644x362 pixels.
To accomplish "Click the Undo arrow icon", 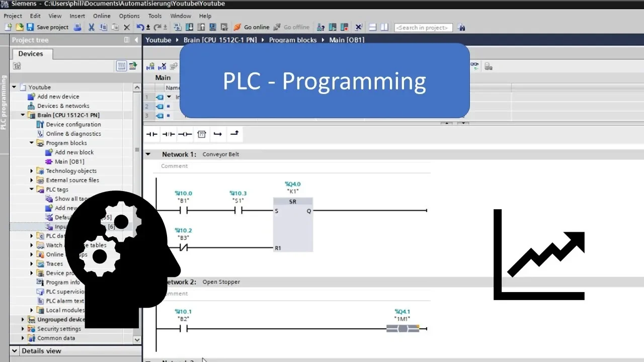I will pos(141,27).
